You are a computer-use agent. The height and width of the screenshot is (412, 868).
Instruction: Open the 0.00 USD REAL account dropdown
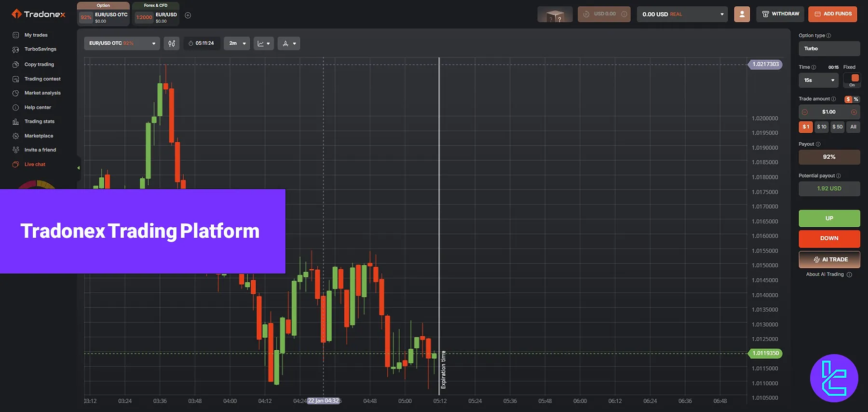(682, 14)
